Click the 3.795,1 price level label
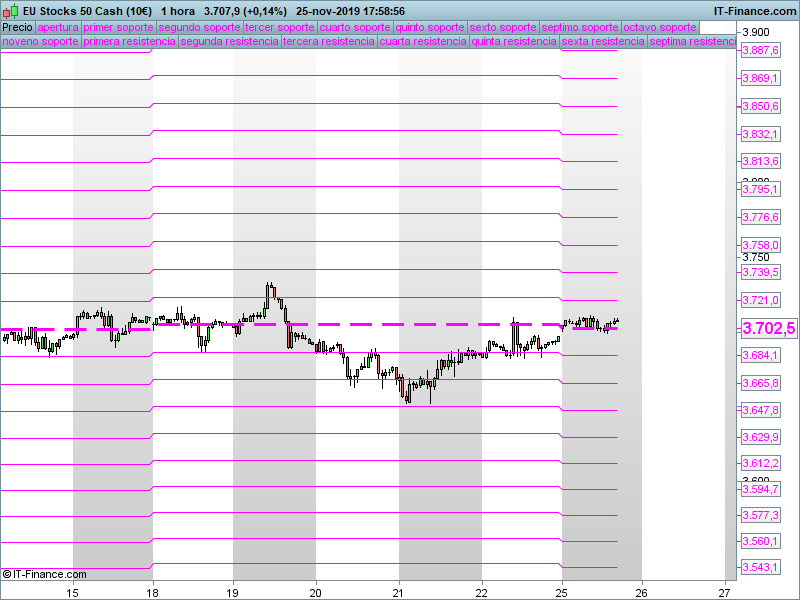 (760, 189)
